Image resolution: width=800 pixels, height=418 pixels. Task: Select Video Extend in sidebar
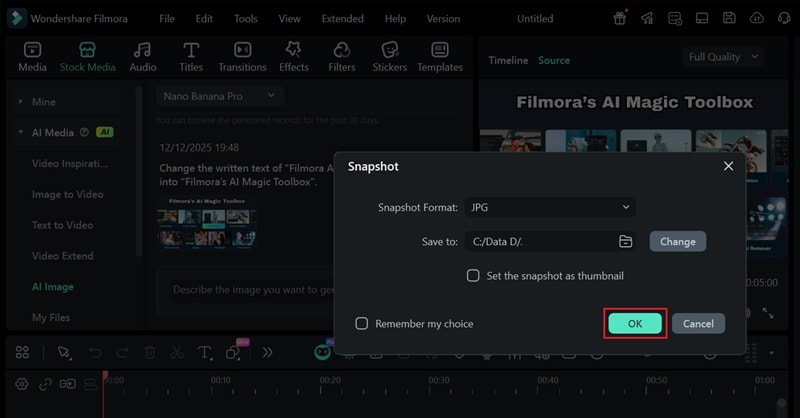point(62,256)
